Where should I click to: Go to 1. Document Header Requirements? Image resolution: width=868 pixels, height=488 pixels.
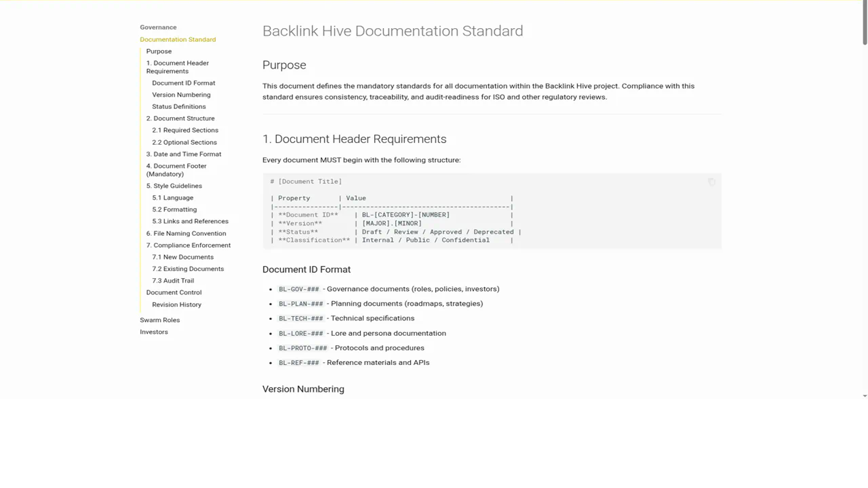177,67
